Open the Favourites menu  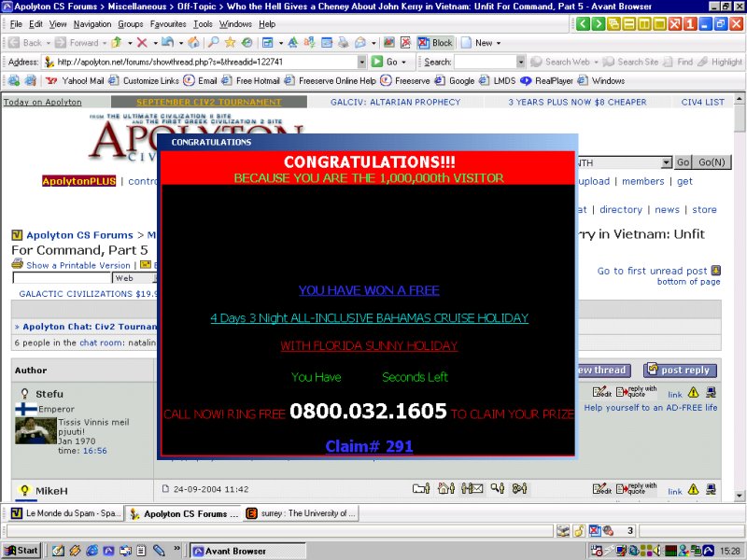pyautogui.click(x=168, y=24)
